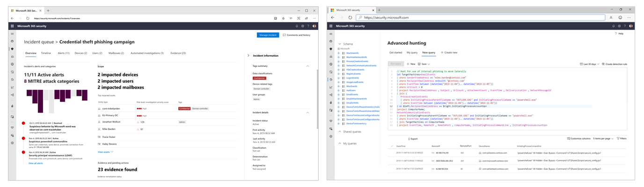Collapse Incident information panel chevron
The image size is (644, 187).
tap(248, 56)
